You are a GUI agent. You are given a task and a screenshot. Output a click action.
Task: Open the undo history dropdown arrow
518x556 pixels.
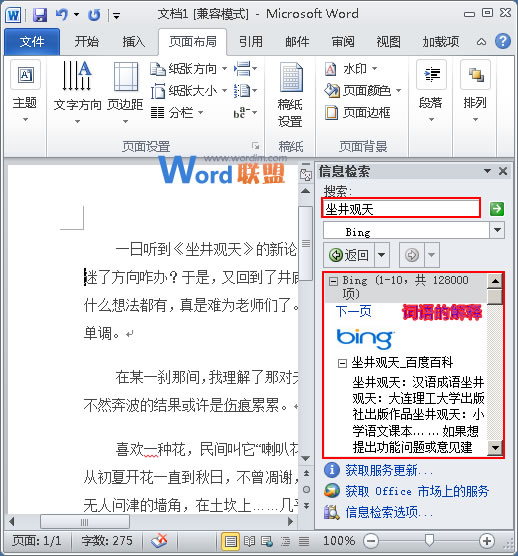tap(76, 15)
